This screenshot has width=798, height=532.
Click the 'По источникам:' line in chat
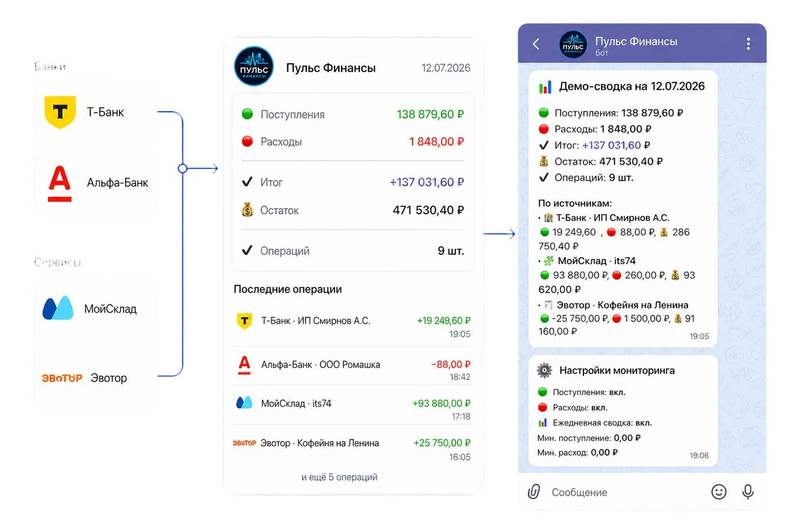pos(575,203)
